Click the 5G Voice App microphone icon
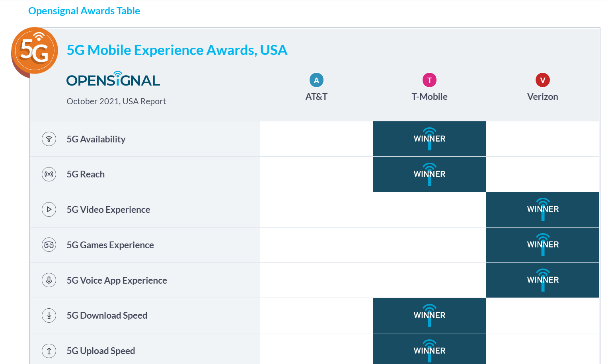 click(49, 280)
